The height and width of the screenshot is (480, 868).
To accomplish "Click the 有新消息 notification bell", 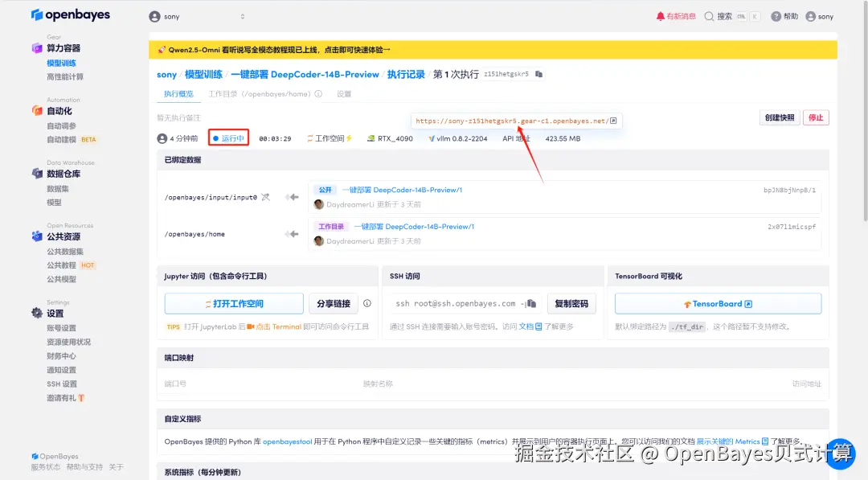I will click(x=660, y=17).
